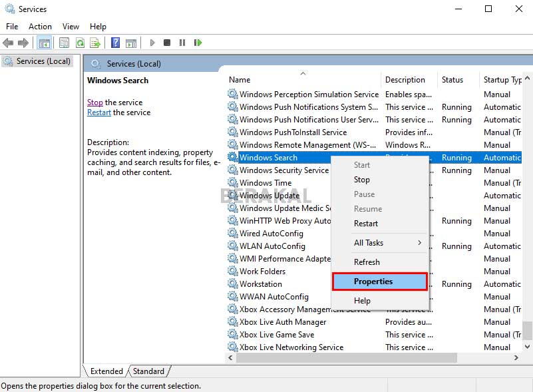Select Xbox Live Auth Manager service
Viewport: 533px width, 392px height.
coord(374,322)
